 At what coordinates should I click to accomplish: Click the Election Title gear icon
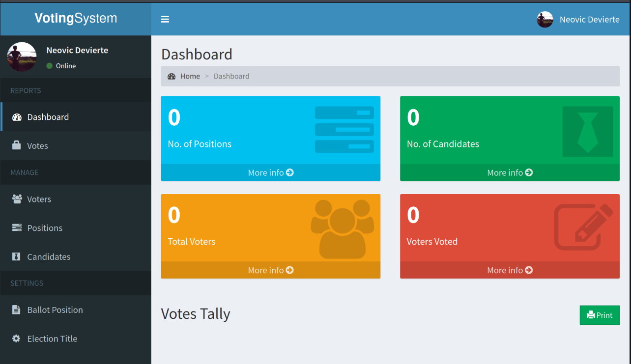[x=17, y=339]
